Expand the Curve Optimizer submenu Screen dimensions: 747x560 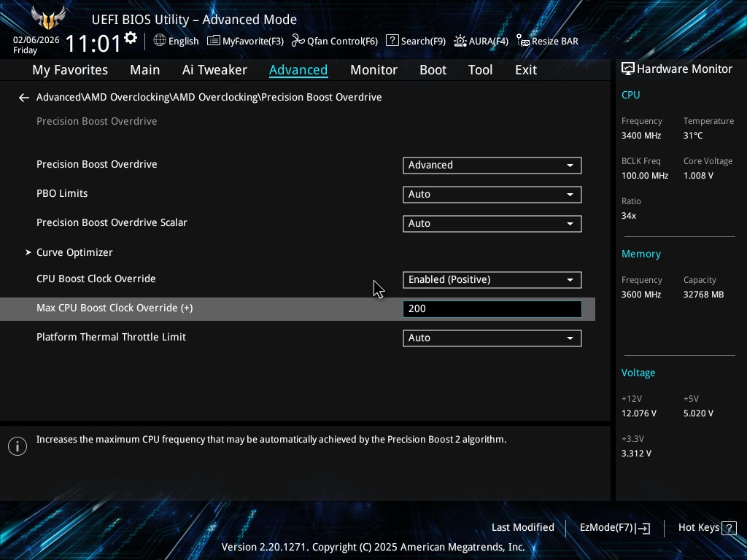74,252
